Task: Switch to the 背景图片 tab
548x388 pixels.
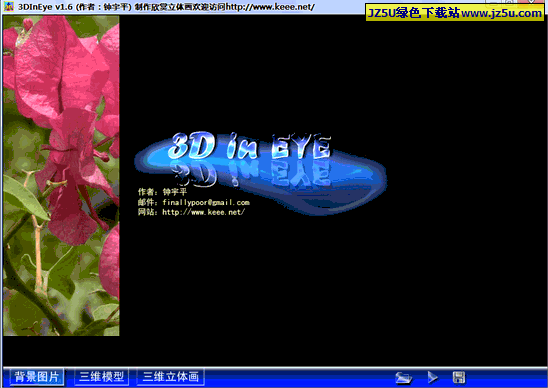Action: click(37, 377)
